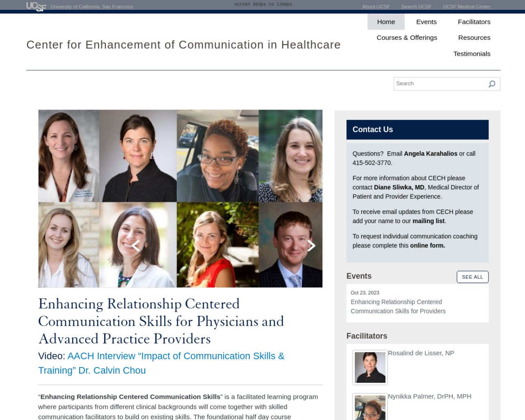Viewport: 525px width, 420px height.
Task: Open the Home menu item
Action: [386, 22]
